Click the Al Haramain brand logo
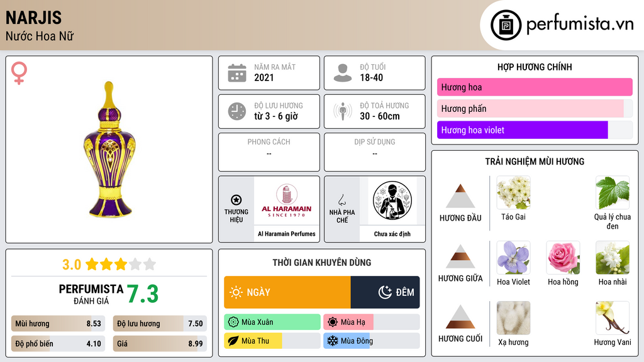Viewport: 644px width, 362px height. point(287,200)
